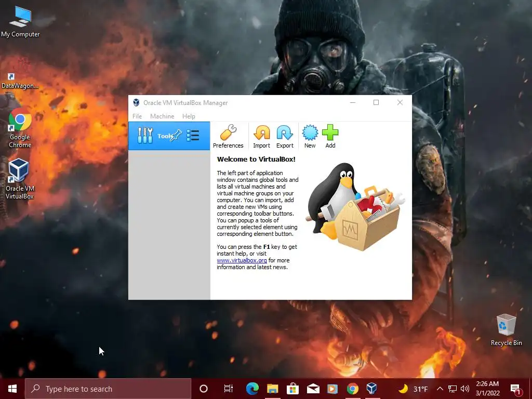Viewport: 532px width, 399px height.
Task: Open Preferences in VirtualBox toolbar
Action: [228, 137]
